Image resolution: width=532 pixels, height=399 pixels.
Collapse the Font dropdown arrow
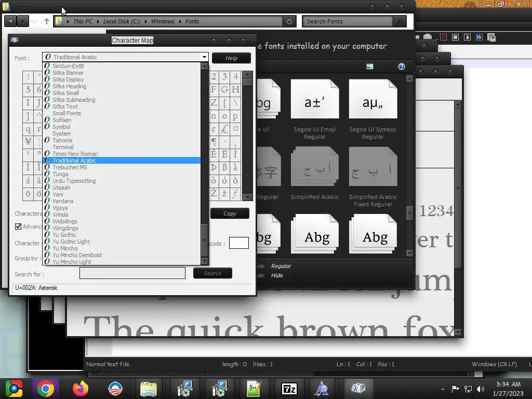click(x=204, y=57)
